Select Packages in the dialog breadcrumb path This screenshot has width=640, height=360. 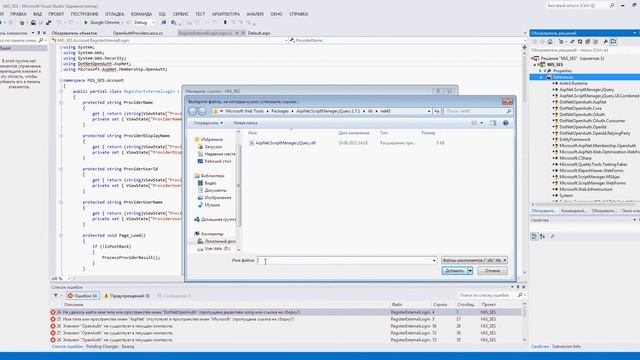click(x=280, y=111)
